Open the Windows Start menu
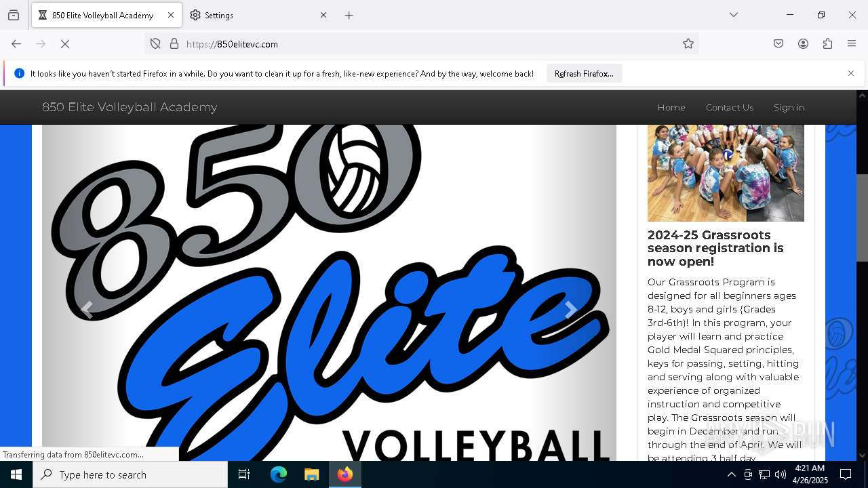The image size is (868, 488). (x=16, y=474)
